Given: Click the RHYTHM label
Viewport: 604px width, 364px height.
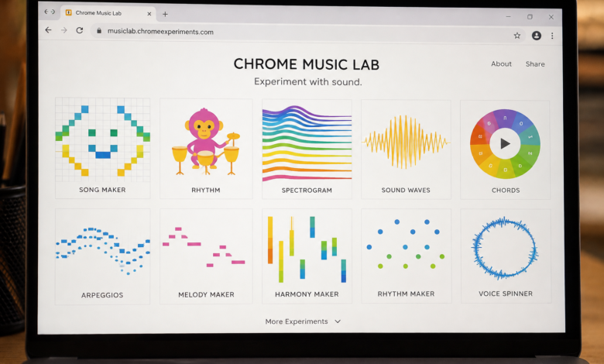Looking at the screenshot, I should point(206,190).
